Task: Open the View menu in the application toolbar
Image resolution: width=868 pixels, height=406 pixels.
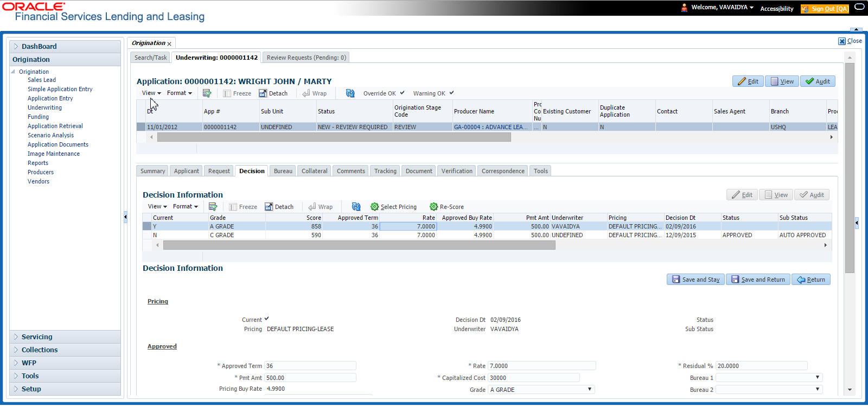Action: point(151,93)
